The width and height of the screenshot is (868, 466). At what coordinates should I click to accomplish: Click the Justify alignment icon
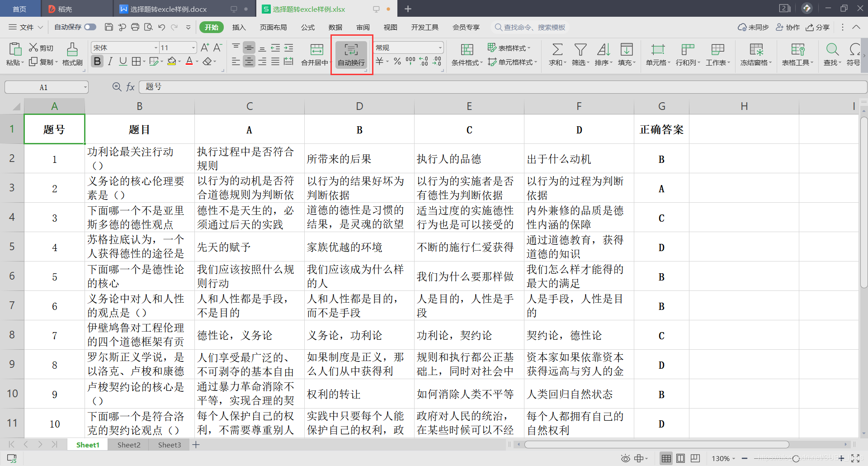pos(275,61)
